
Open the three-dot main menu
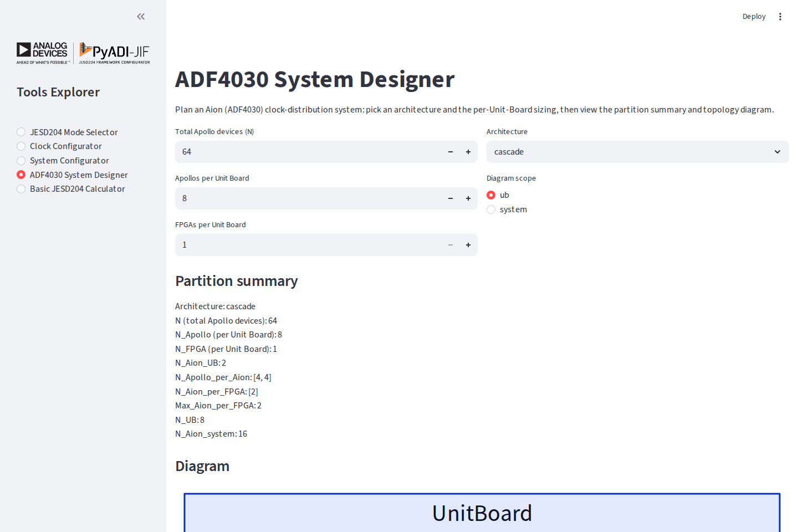(x=780, y=17)
